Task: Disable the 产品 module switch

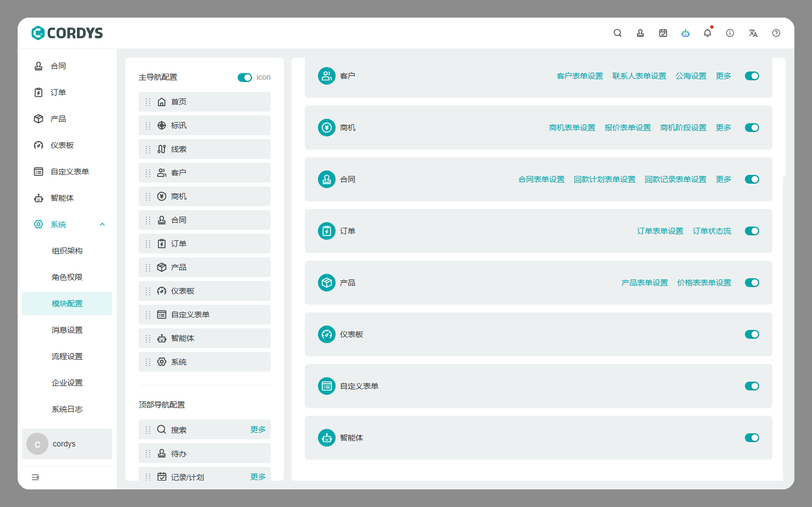Action: click(752, 283)
